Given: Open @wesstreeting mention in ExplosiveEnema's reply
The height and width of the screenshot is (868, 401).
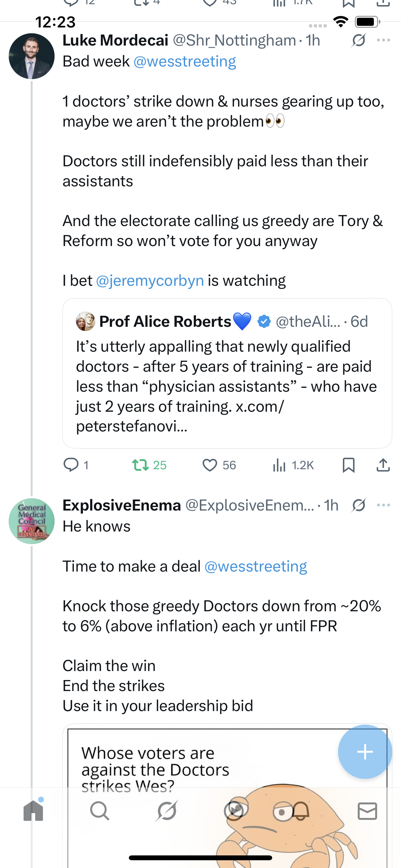Looking at the screenshot, I should (x=255, y=566).
